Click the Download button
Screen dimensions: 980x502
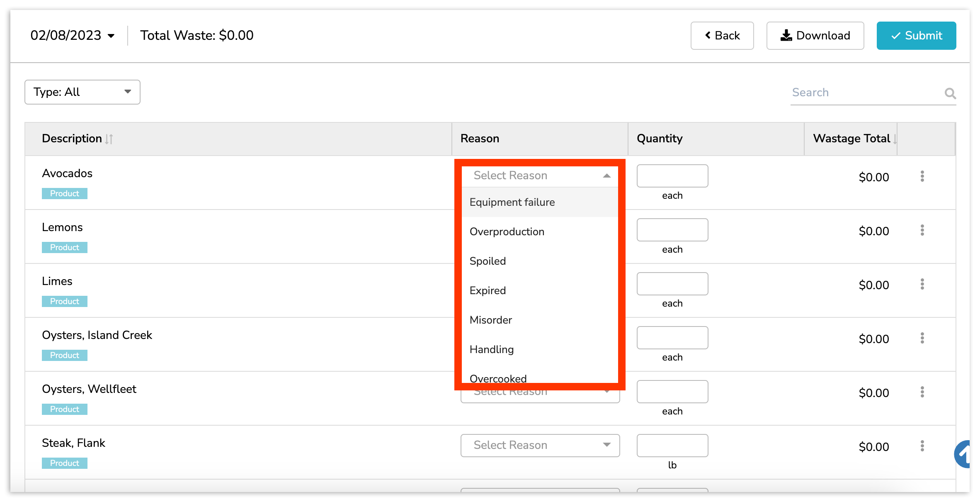(x=815, y=36)
